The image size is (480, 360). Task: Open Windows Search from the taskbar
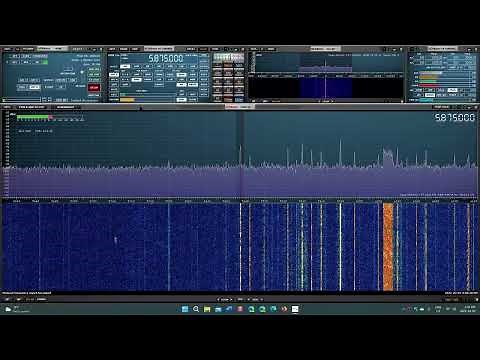pyautogui.click(x=196, y=309)
